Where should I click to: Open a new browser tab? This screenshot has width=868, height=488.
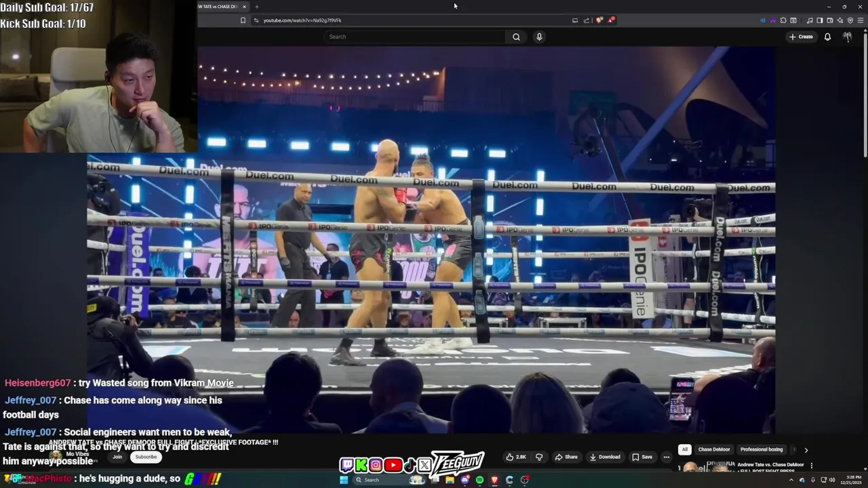(256, 7)
